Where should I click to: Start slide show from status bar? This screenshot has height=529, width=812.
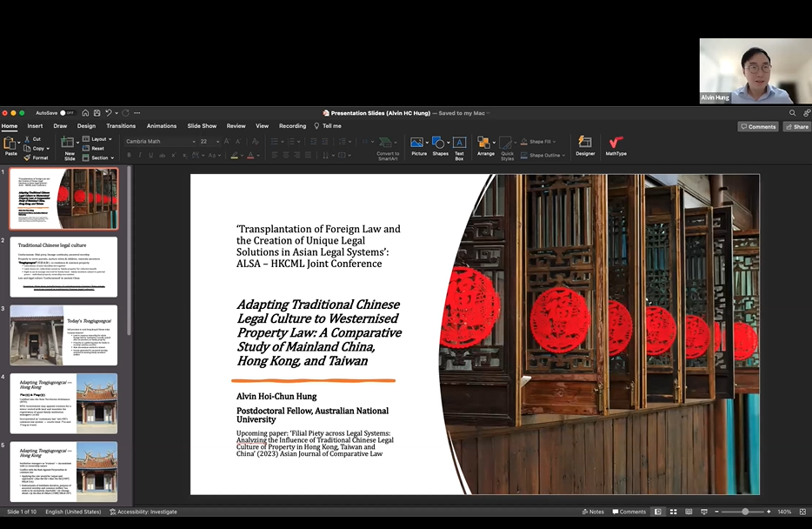coord(703,512)
